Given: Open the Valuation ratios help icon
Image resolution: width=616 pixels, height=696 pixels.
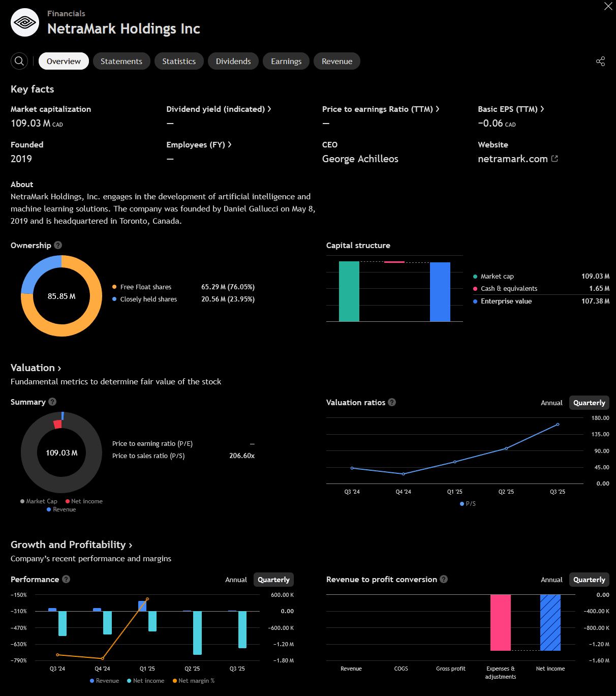Looking at the screenshot, I should (392, 402).
